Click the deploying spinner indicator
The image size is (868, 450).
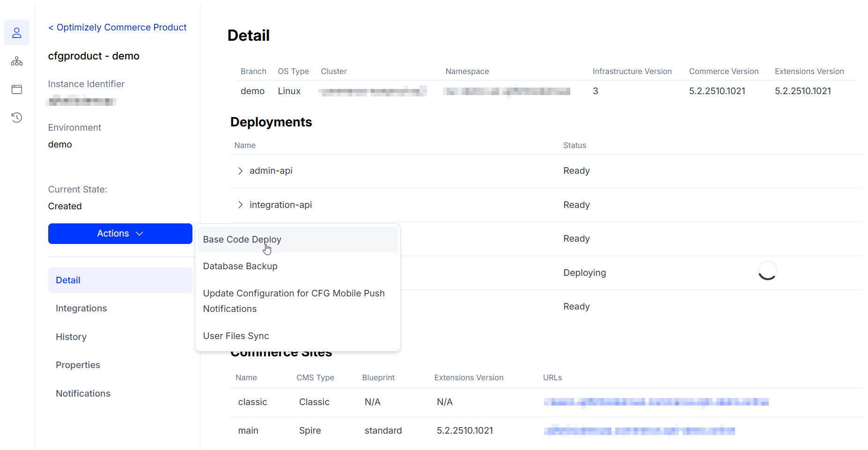(767, 271)
